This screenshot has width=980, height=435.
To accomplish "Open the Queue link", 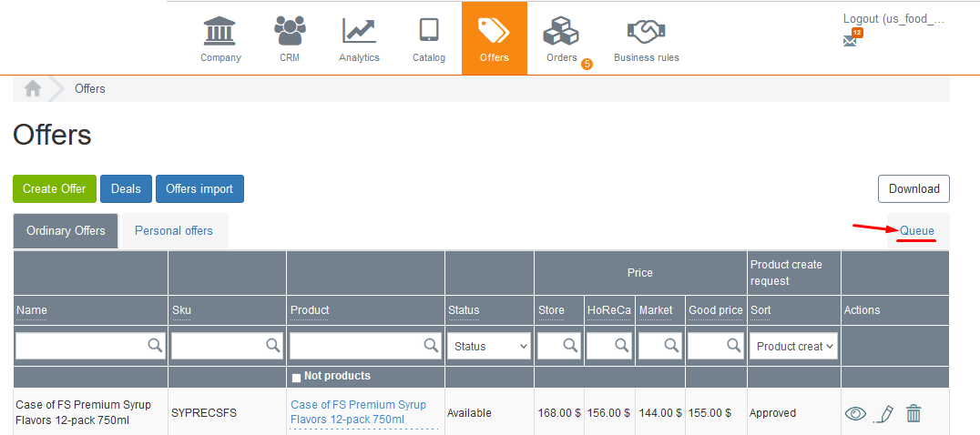I will 917,231.
